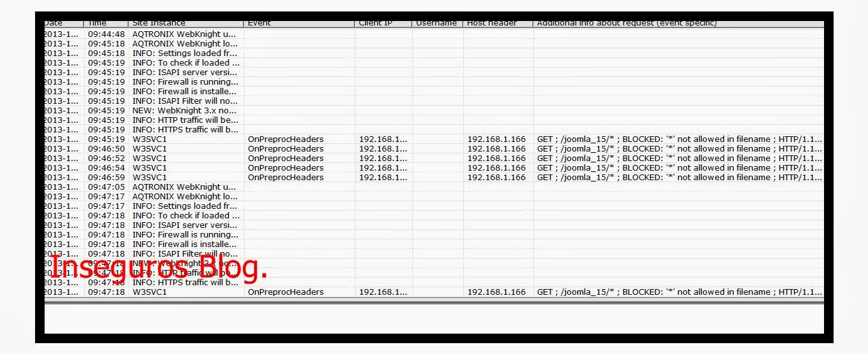The width and height of the screenshot is (868, 354).
Task: Click the splitter bar below the log table
Action: pyautogui.click(x=433, y=302)
